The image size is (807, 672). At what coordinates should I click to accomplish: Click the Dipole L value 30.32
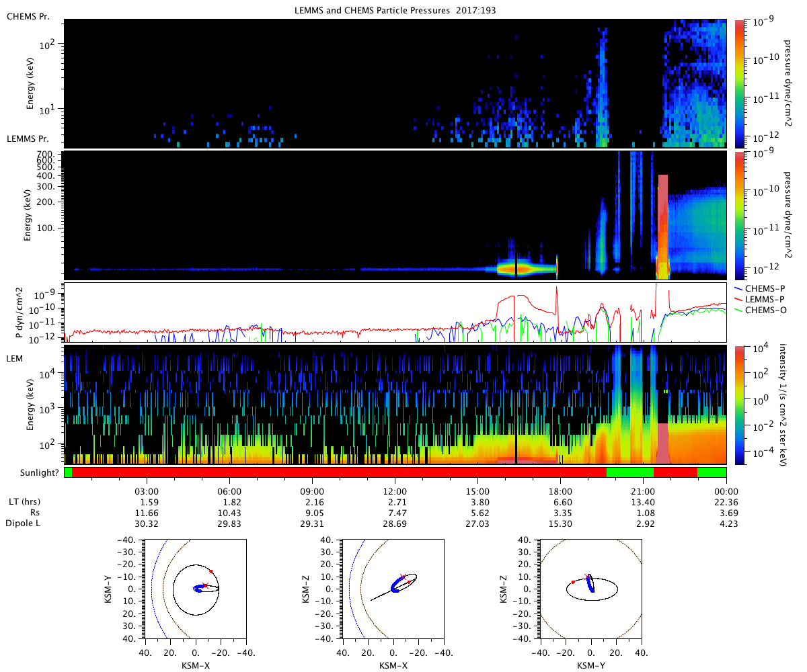[x=147, y=523]
